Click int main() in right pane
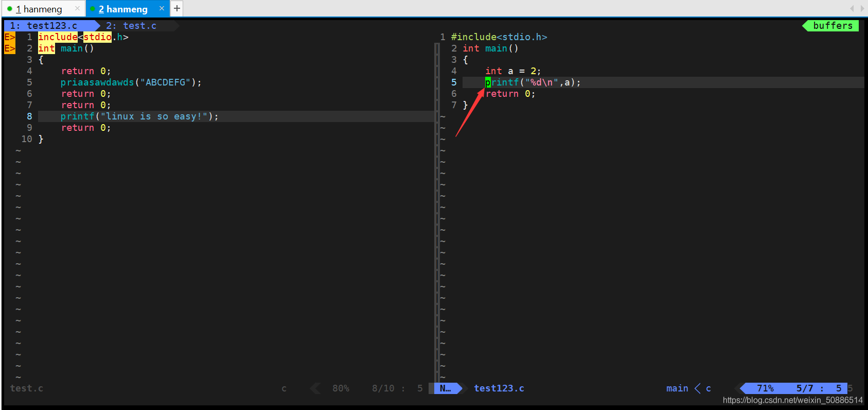868x410 pixels. click(490, 48)
